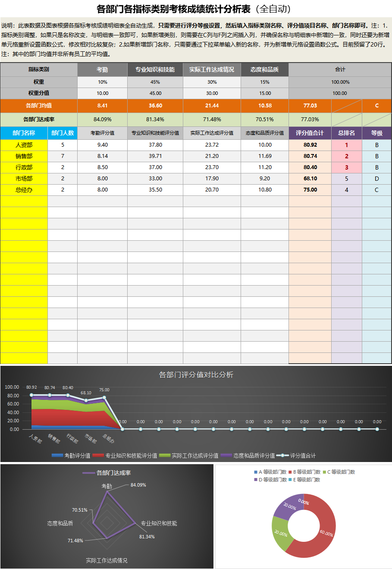Click the 68.10 data label on chart

pyautogui.click(x=86, y=393)
